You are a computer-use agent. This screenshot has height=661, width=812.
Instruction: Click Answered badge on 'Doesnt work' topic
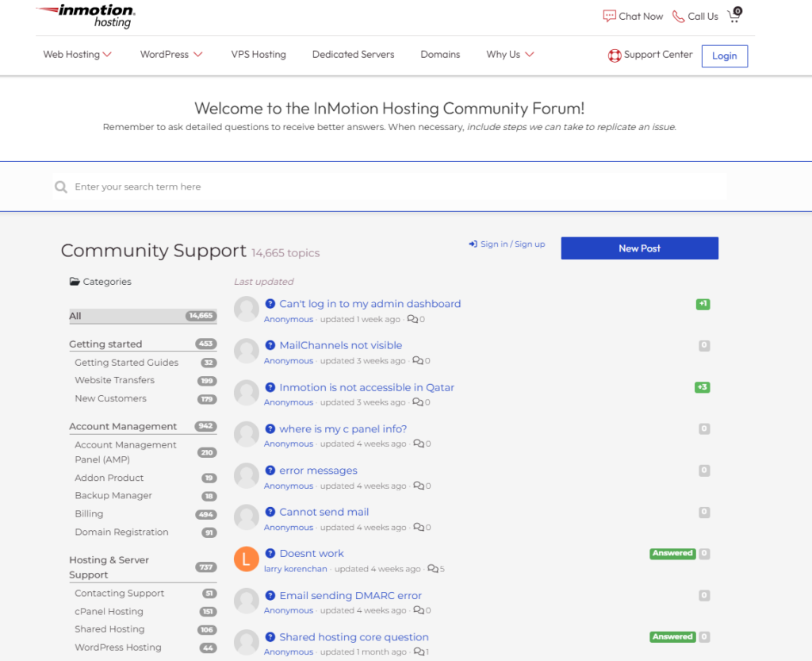672,553
